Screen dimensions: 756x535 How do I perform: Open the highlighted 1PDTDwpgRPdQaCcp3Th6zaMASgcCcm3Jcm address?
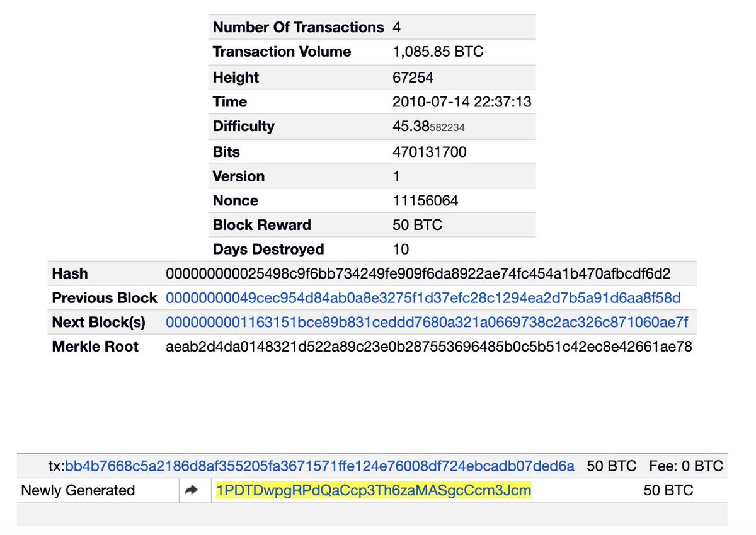pyautogui.click(x=373, y=490)
